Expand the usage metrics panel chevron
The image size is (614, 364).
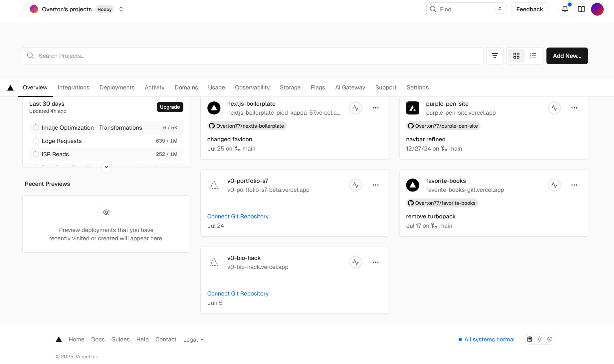[x=106, y=167]
